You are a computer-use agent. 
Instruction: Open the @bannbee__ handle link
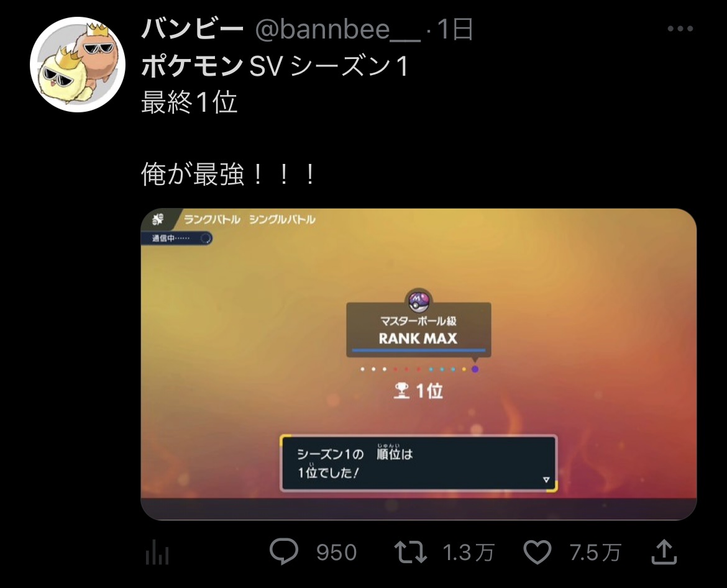point(338,30)
